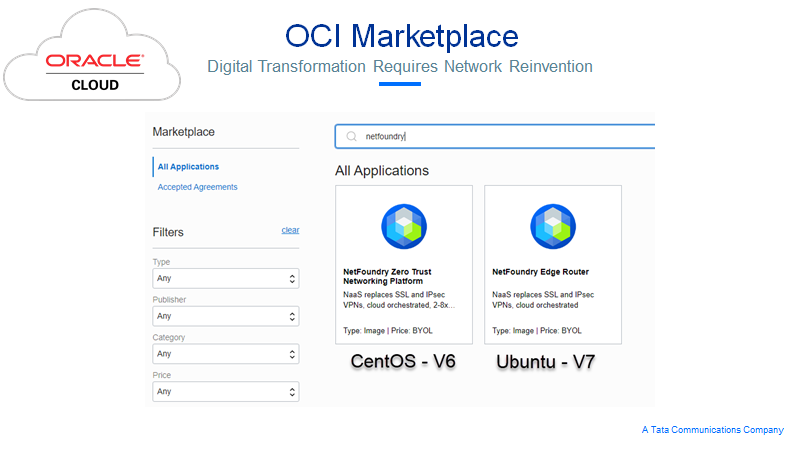Screen dimensions: 800x450
Task: Click 'A Tata Communications Company' text
Action: pyautogui.click(x=713, y=430)
